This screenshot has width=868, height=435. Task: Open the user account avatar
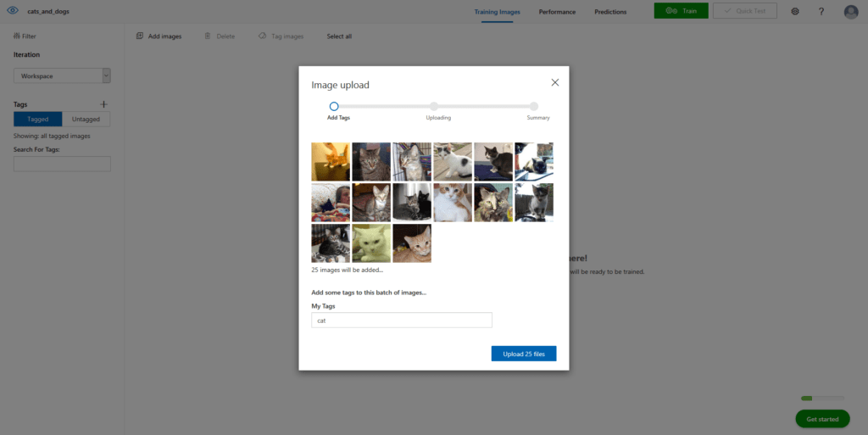tap(851, 12)
